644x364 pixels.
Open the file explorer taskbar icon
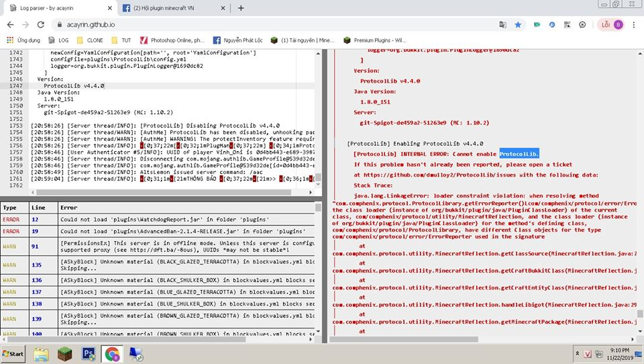(41, 354)
